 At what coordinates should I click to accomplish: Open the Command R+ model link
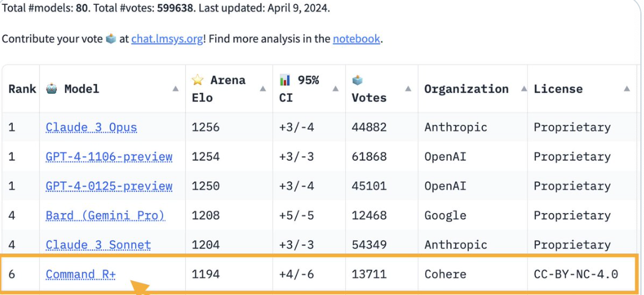point(81,274)
